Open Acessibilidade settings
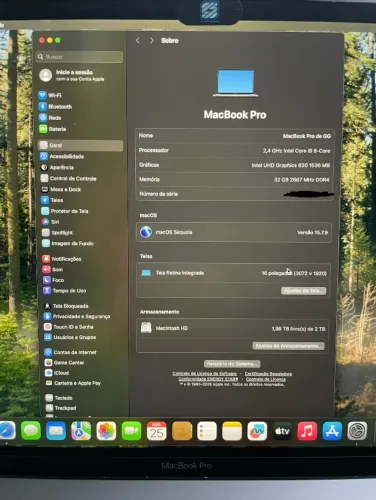The image size is (376, 500). [x=62, y=156]
